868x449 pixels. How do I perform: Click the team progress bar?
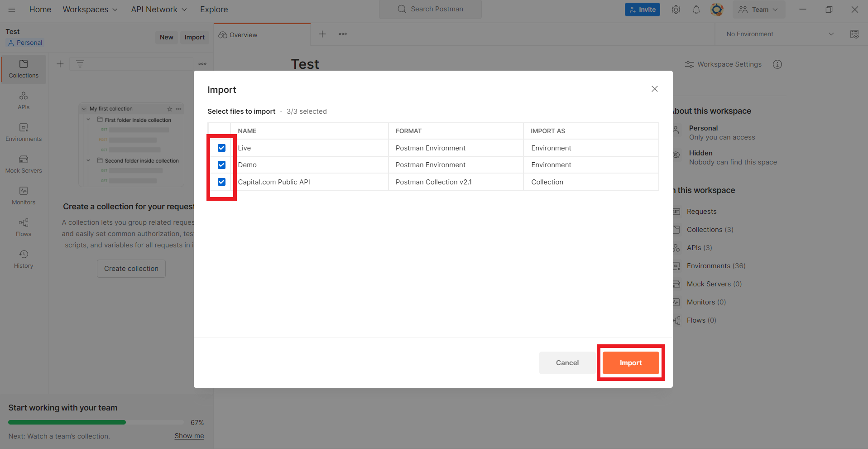[96, 422]
